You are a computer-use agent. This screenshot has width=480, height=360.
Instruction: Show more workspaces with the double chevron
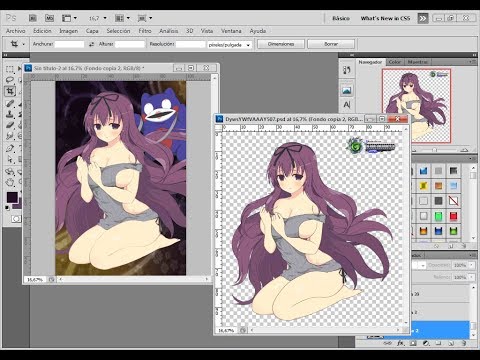(x=423, y=18)
